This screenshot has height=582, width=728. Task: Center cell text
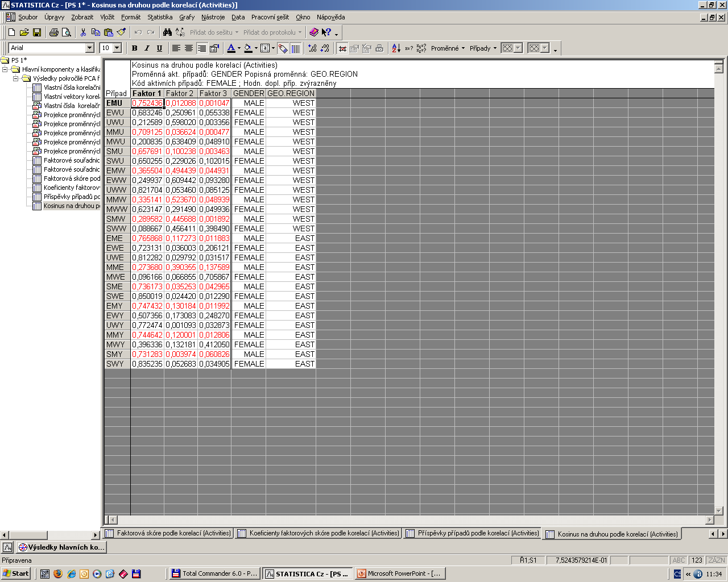pyautogui.click(x=189, y=48)
